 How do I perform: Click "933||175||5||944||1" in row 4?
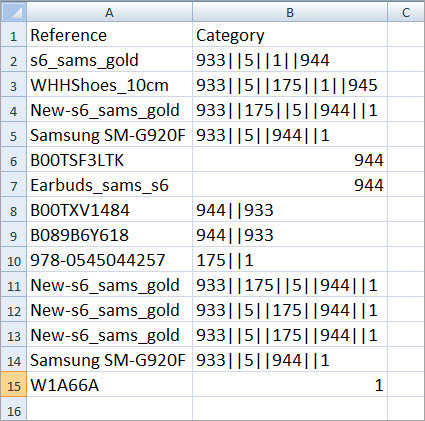pos(290,110)
